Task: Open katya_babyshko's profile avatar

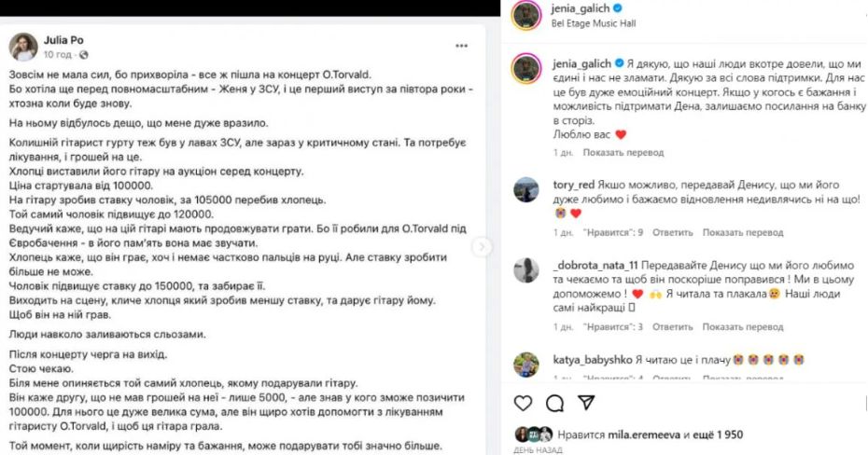Action: click(527, 364)
